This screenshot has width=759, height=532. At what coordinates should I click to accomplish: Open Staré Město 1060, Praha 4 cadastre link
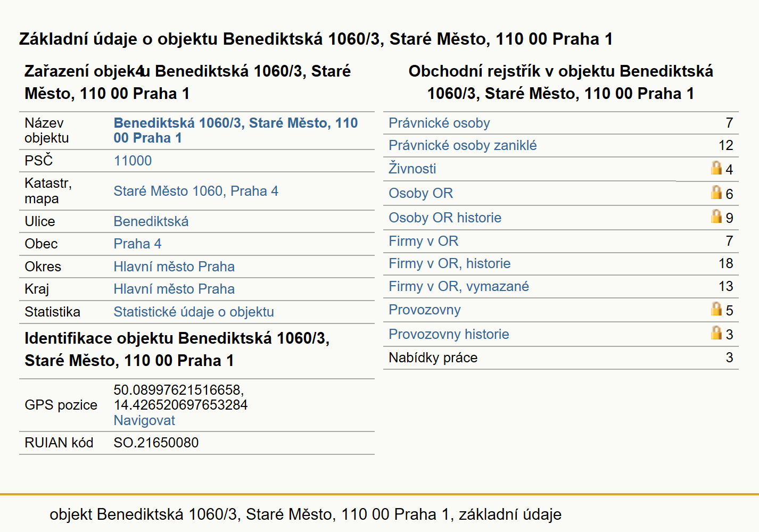(196, 191)
